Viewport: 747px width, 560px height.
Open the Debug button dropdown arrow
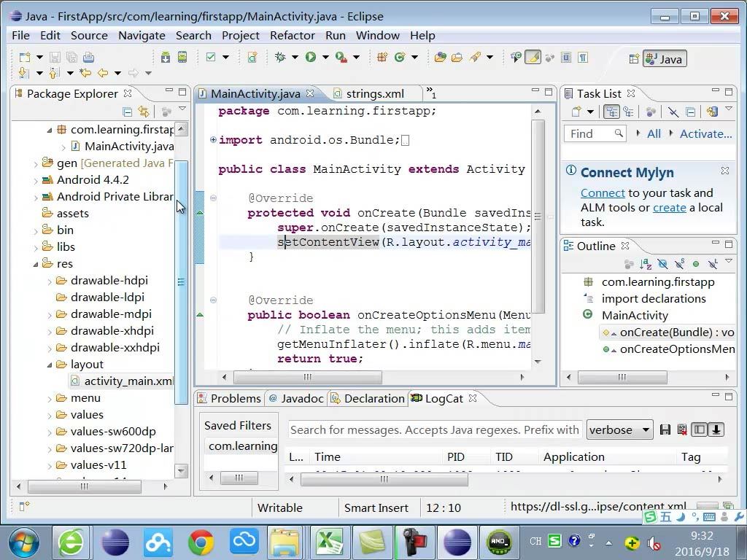[295, 58]
